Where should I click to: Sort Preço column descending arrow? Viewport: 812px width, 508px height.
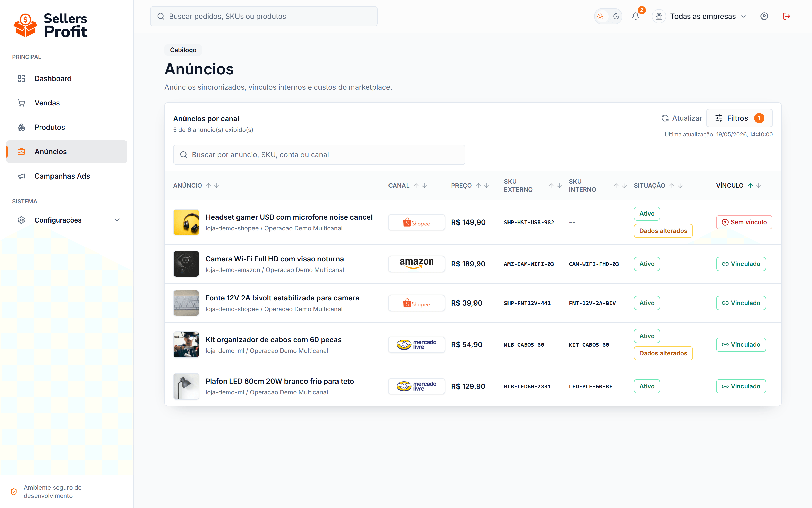coord(486,185)
